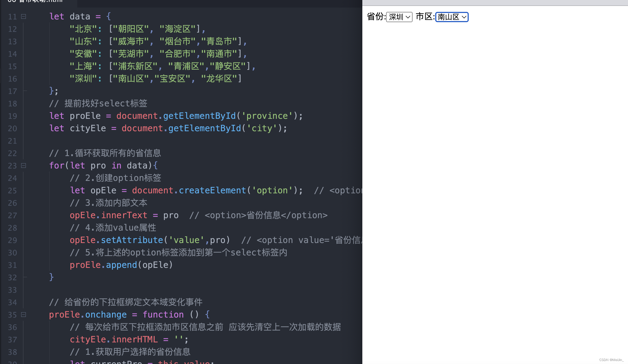This screenshot has width=628, height=364.
Task: Open the 省份 province dropdown showing 深圳
Action: point(399,17)
